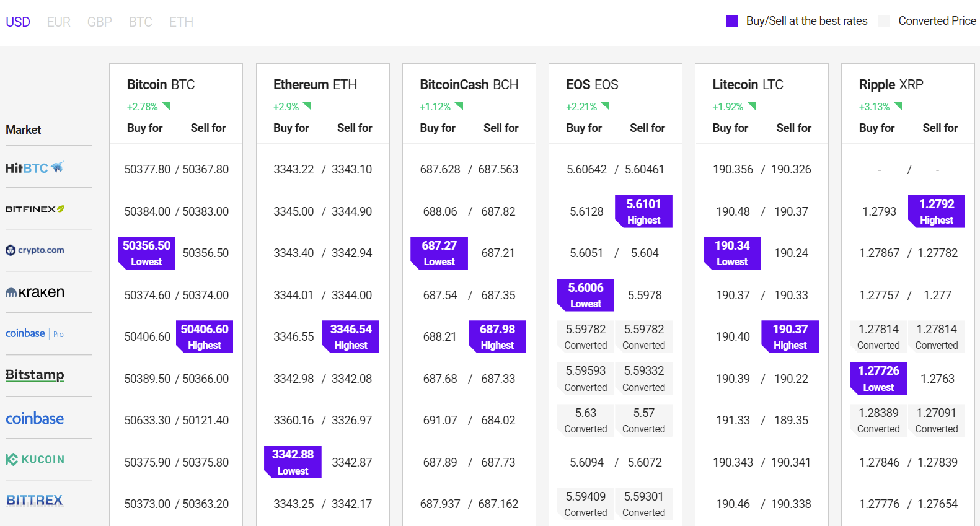The width and height of the screenshot is (980, 526).
Task: Click crypto.com EOS buy price 5.6051
Action: tap(586, 253)
